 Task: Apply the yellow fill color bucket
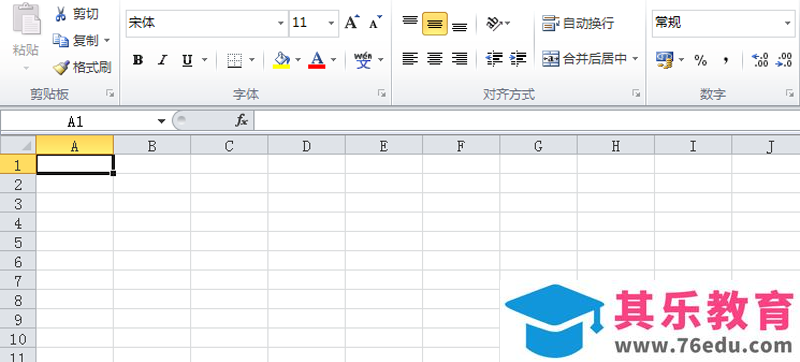(x=281, y=60)
